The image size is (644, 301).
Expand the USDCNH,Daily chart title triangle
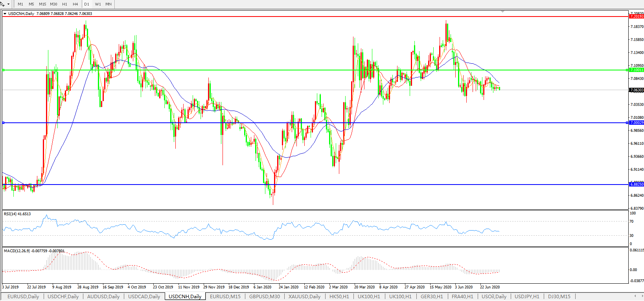(x=5, y=14)
